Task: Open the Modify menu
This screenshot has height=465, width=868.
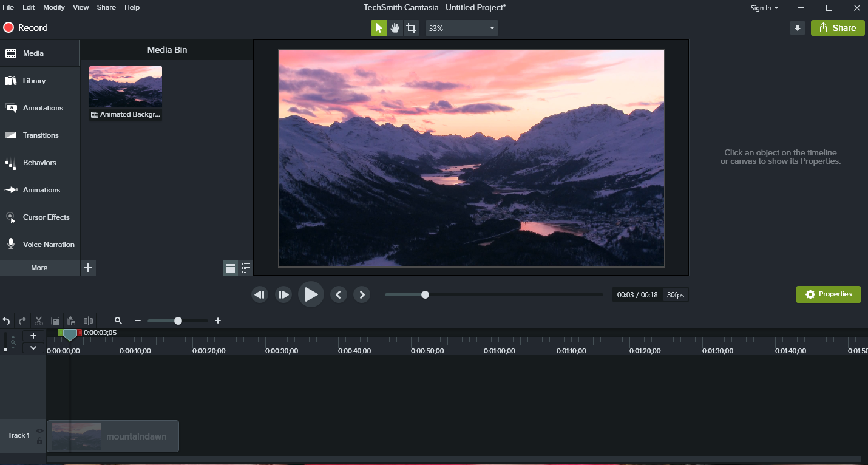Action: pyautogui.click(x=53, y=7)
